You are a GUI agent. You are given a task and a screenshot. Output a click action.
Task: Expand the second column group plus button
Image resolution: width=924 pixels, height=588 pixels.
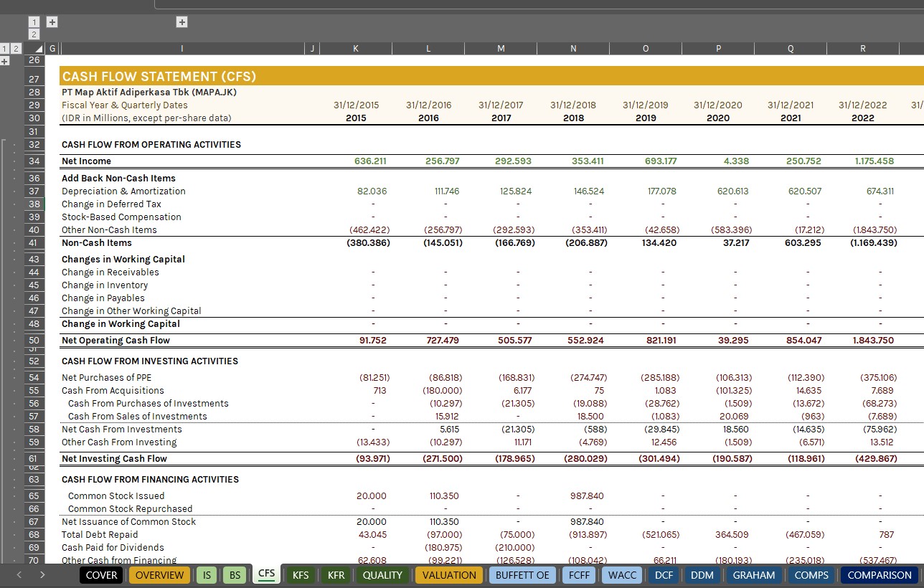click(x=181, y=22)
